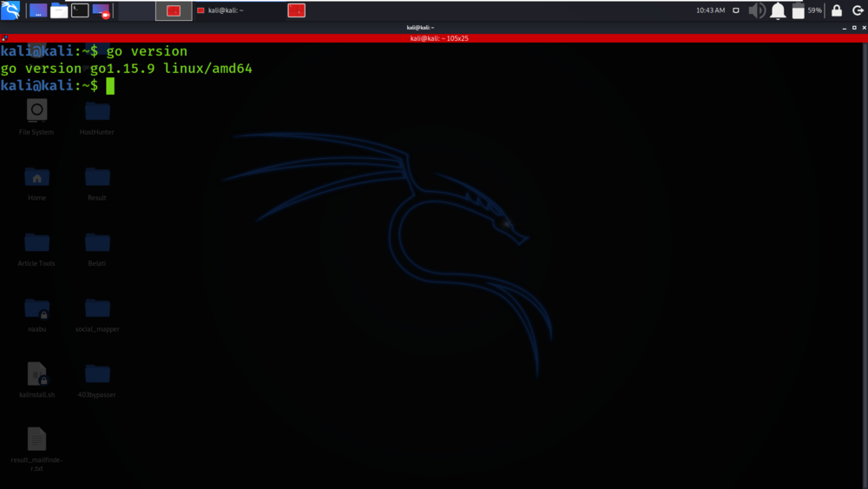The image size is (868, 489).
Task: Launch the terminal emulator from the panel
Action: click(80, 10)
